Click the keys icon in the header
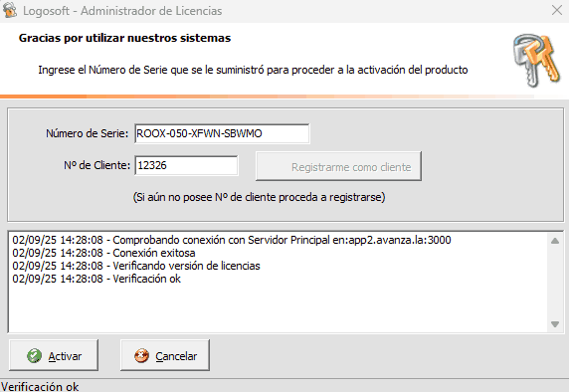The width and height of the screenshot is (569, 392). coord(537,61)
